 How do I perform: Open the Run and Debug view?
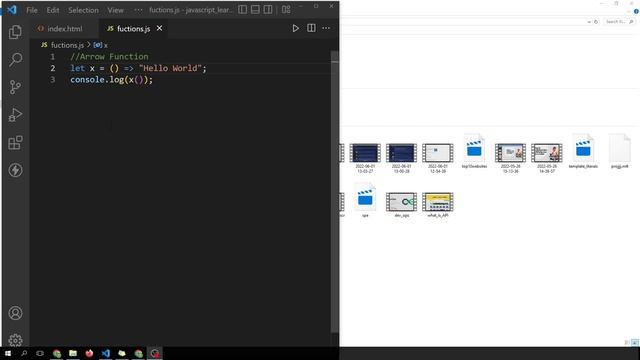click(x=15, y=115)
